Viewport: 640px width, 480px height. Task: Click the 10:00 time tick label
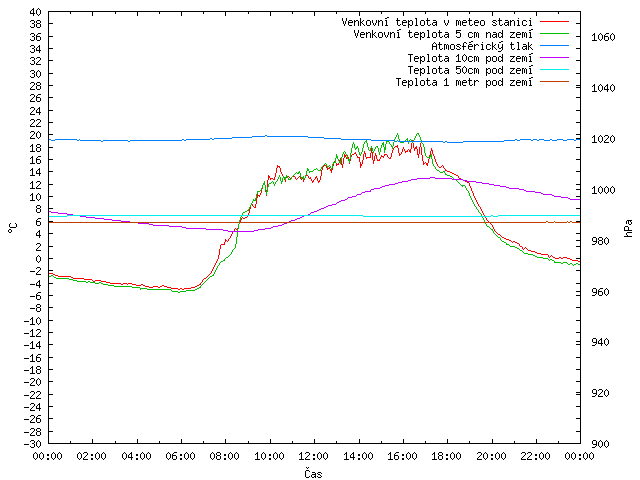pyautogui.click(x=269, y=456)
